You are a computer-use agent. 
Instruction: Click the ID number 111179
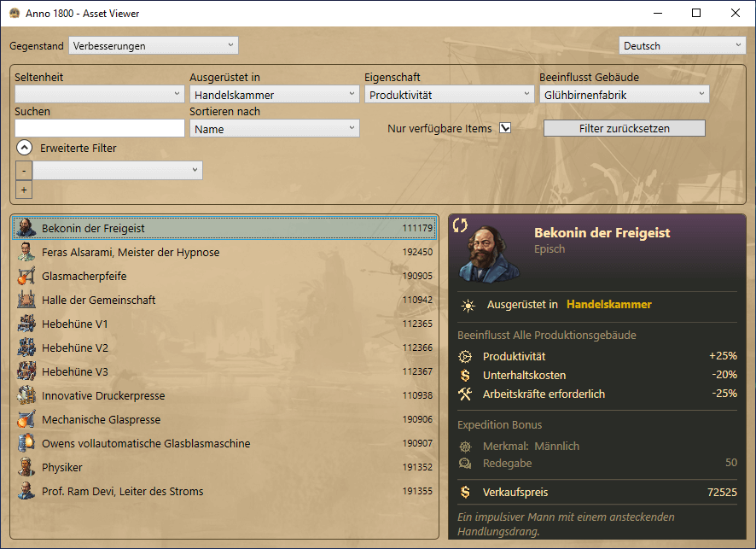[417, 228]
